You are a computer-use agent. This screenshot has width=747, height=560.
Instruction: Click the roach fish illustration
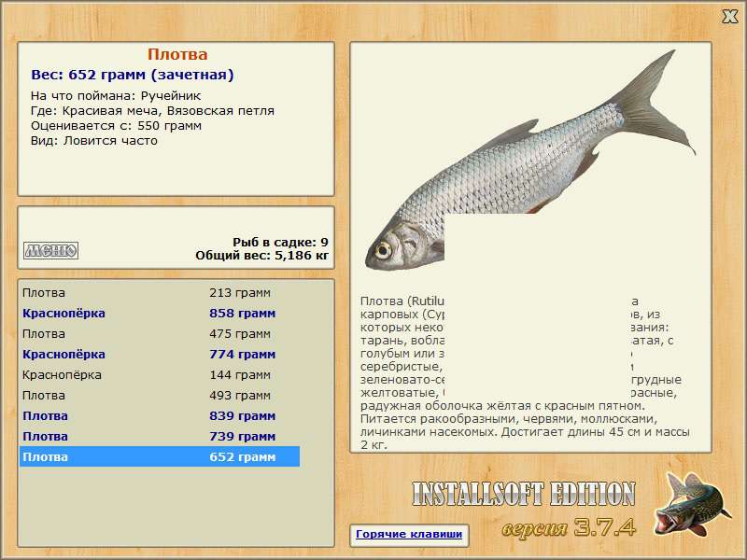pyautogui.click(x=530, y=160)
